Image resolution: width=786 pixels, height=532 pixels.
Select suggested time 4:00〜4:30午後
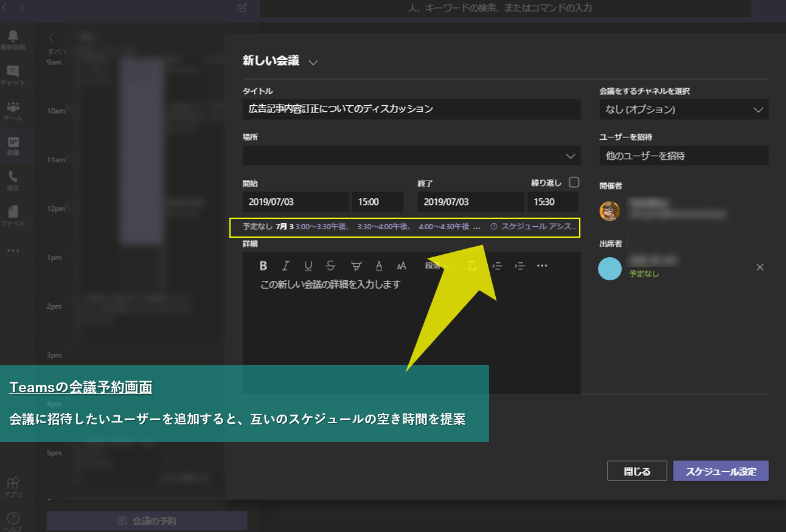[x=444, y=227]
